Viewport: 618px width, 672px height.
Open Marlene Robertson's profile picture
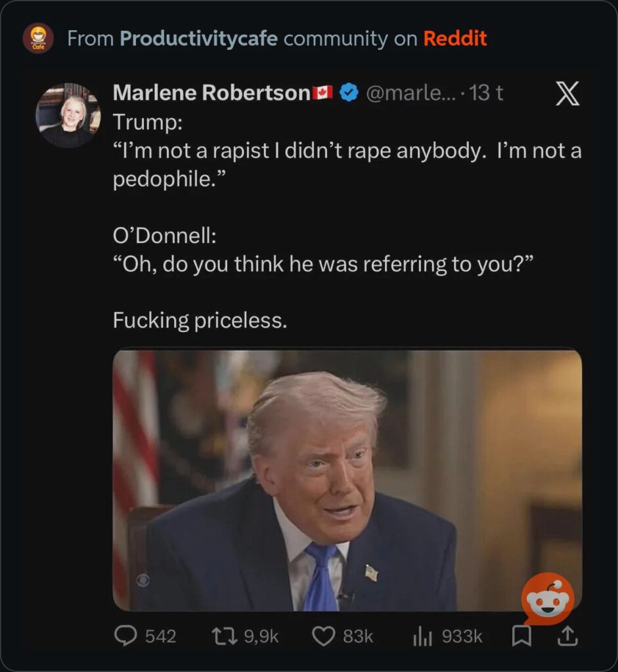click(68, 115)
